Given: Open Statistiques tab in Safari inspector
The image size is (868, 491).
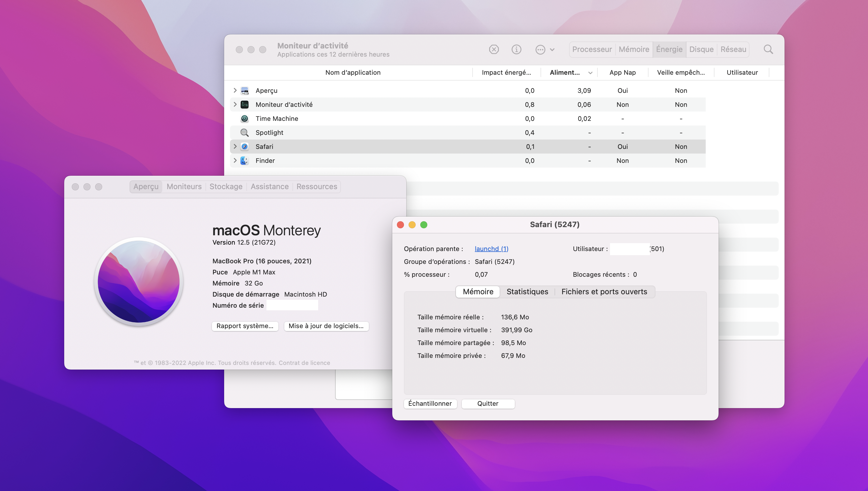Looking at the screenshot, I should (x=527, y=292).
